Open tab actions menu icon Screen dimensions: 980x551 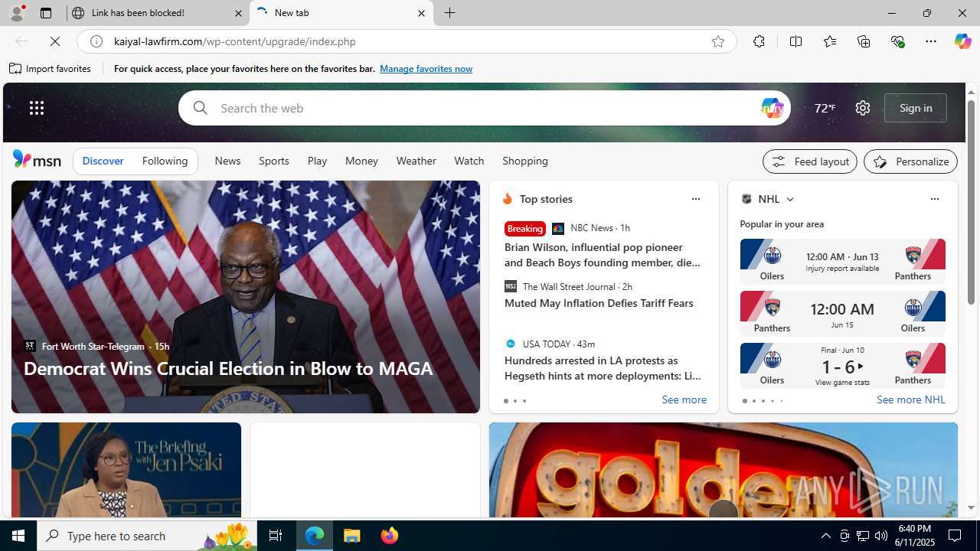(x=46, y=13)
